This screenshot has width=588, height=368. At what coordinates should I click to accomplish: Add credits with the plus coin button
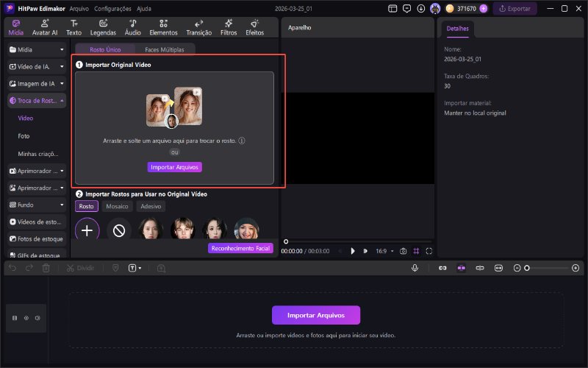[483, 9]
